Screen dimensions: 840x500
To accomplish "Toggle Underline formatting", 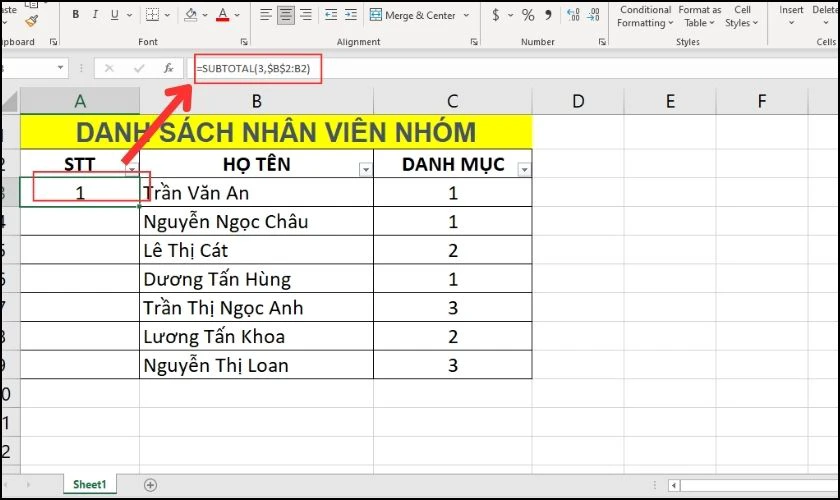I will tap(114, 14).
